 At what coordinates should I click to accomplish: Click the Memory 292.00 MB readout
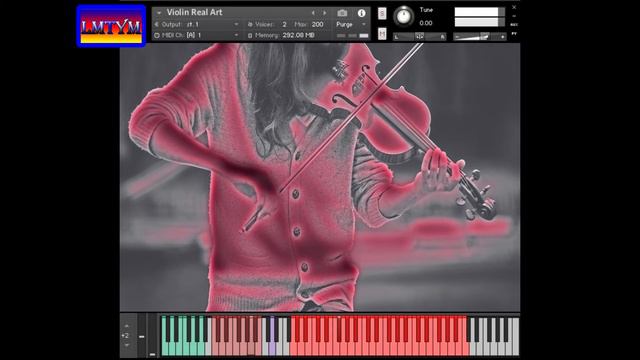(x=298, y=36)
